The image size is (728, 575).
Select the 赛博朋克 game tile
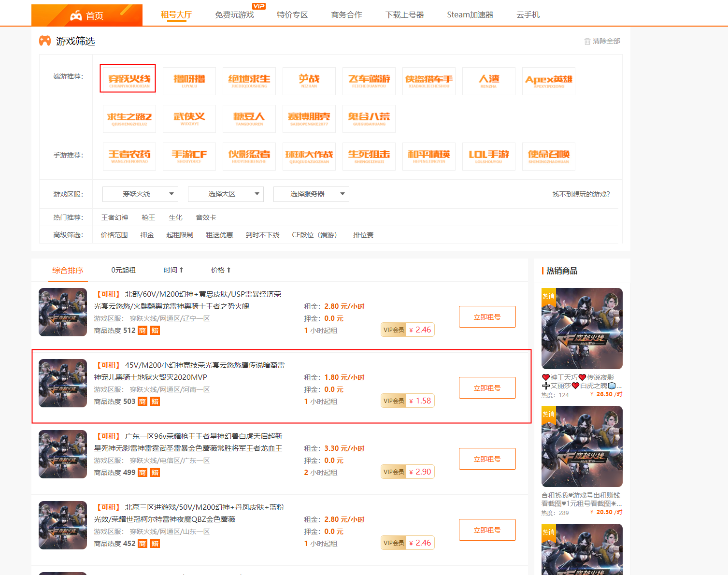(309, 118)
